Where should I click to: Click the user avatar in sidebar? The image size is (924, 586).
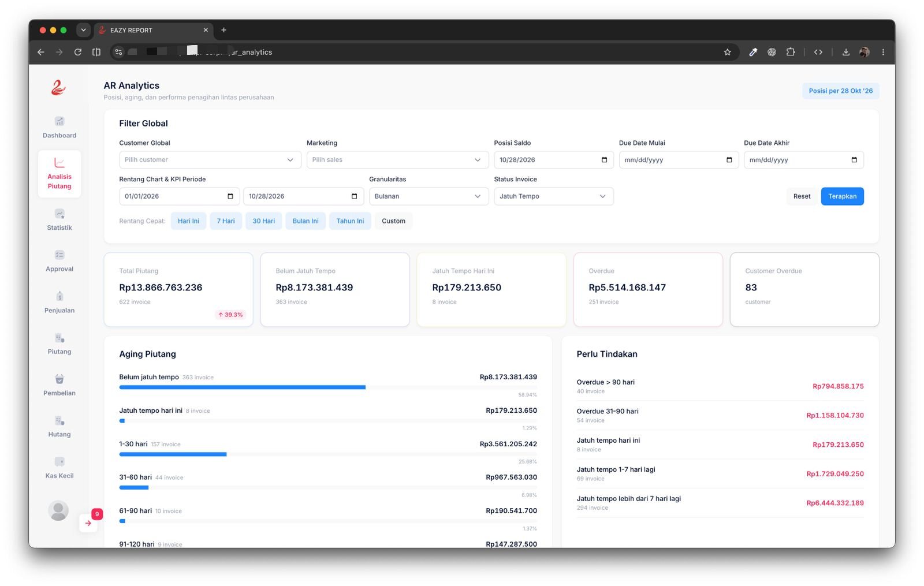[58, 510]
